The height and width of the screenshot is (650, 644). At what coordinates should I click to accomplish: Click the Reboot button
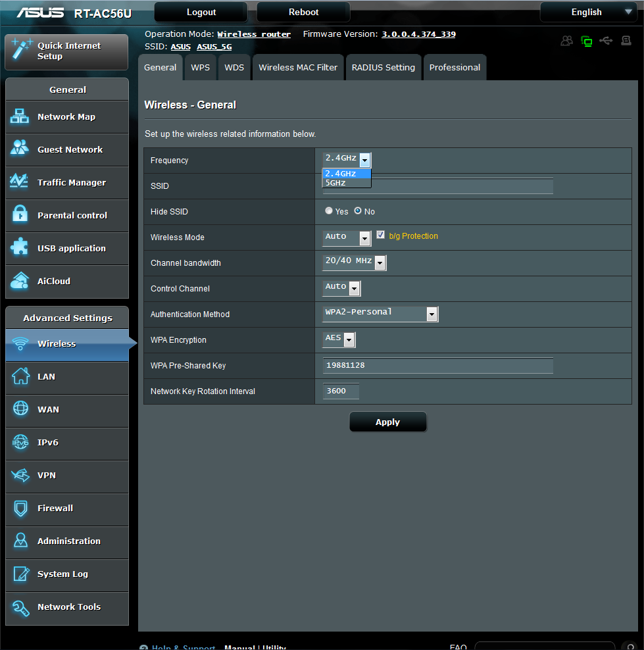[303, 12]
